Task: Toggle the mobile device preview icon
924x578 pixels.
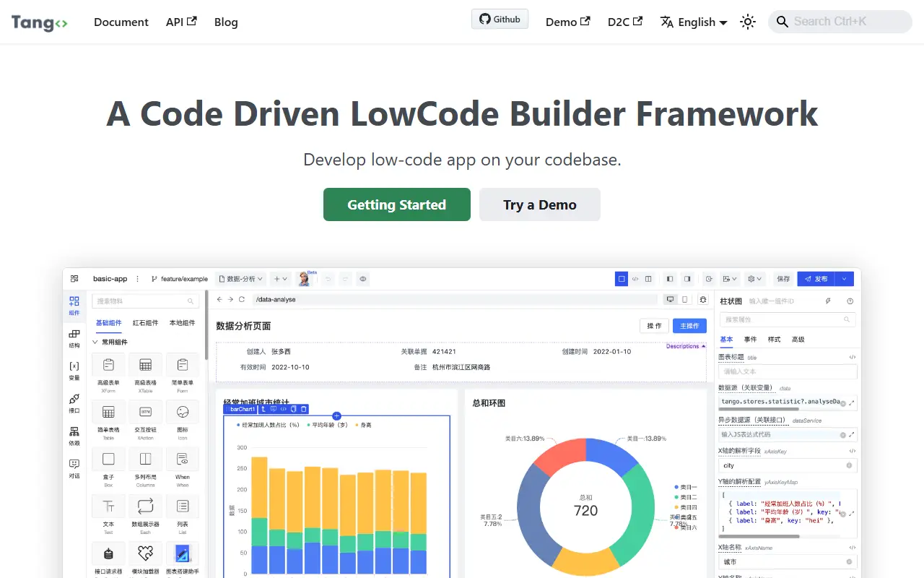Action: pyautogui.click(x=685, y=299)
